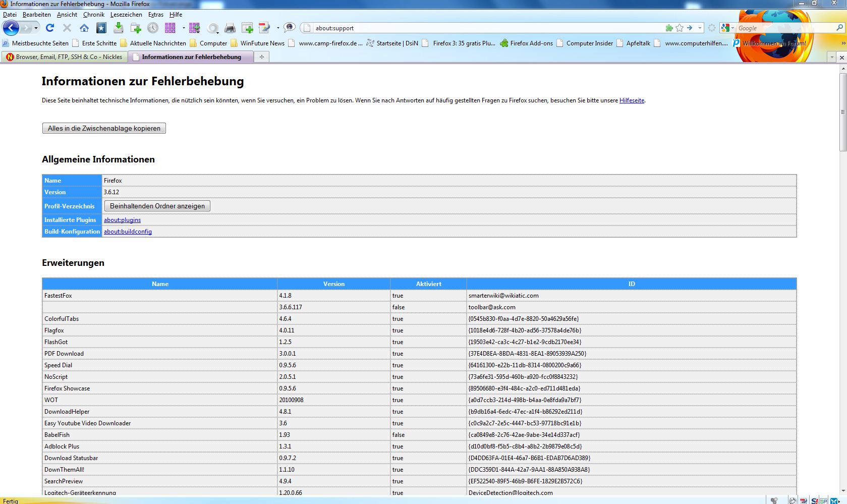This screenshot has width=847, height=504.
Task: Open the WinFuture News bookmark
Action: coord(258,43)
